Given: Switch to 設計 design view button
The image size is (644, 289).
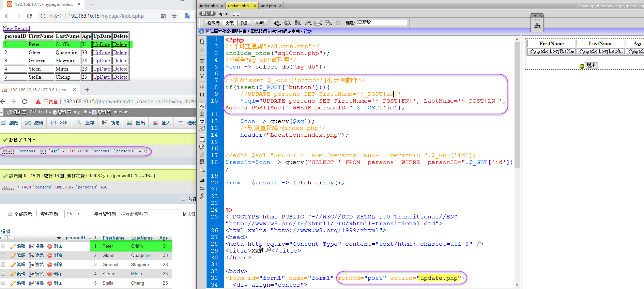Looking at the screenshot, I should (x=245, y=23).
